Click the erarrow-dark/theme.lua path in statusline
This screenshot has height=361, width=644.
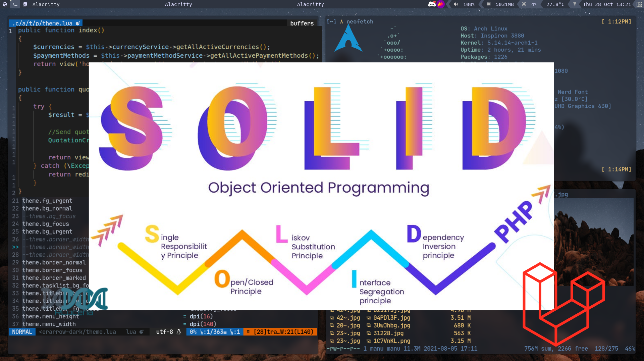[77, 332]
